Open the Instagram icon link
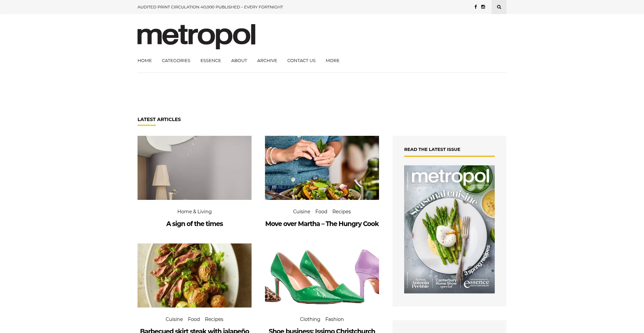This screenshot has width=644, height=333. [483, 7]
